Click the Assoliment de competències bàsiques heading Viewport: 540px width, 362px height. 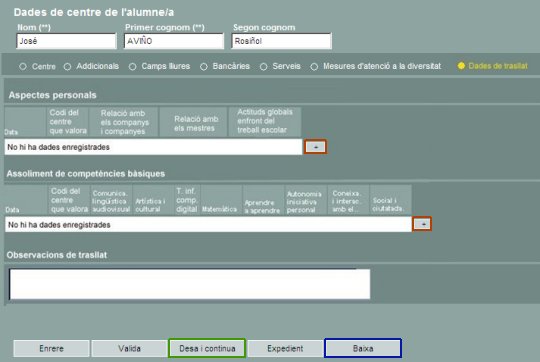point(86,174)
